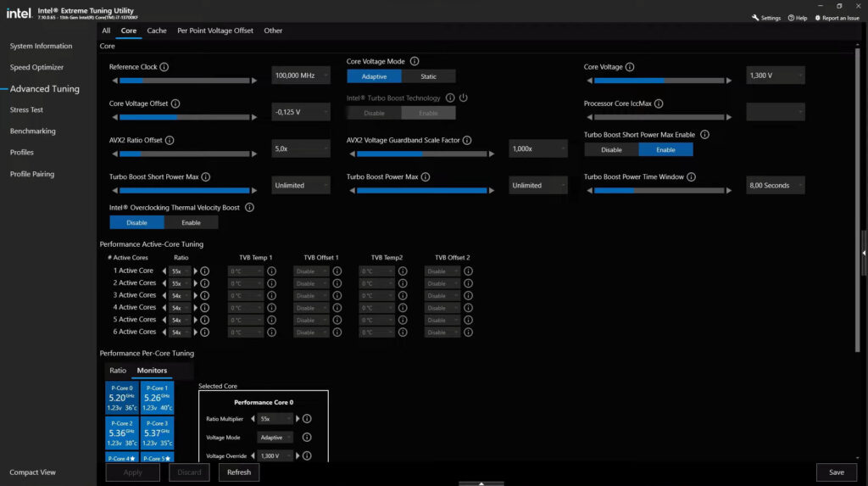This screenshot has width=868, height=486.
Task: Open the Reference Clock 100,000 MHz dropdown
Action: coord(301,75)
